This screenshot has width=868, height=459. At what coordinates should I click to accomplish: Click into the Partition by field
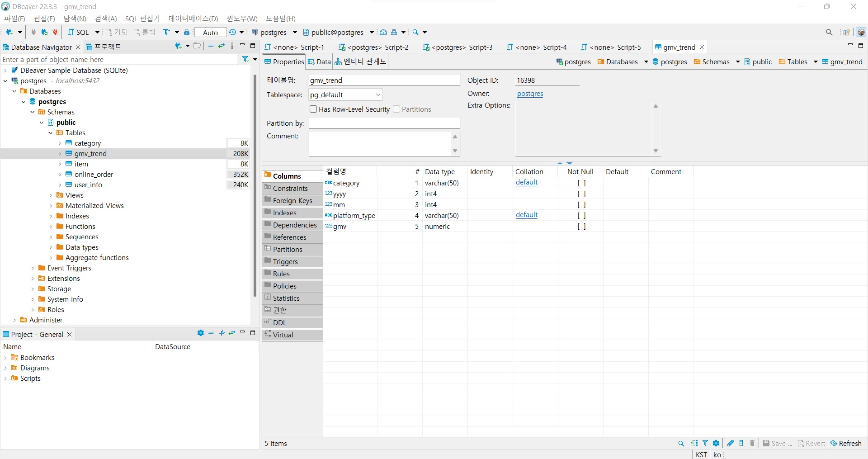pos(384,123)
